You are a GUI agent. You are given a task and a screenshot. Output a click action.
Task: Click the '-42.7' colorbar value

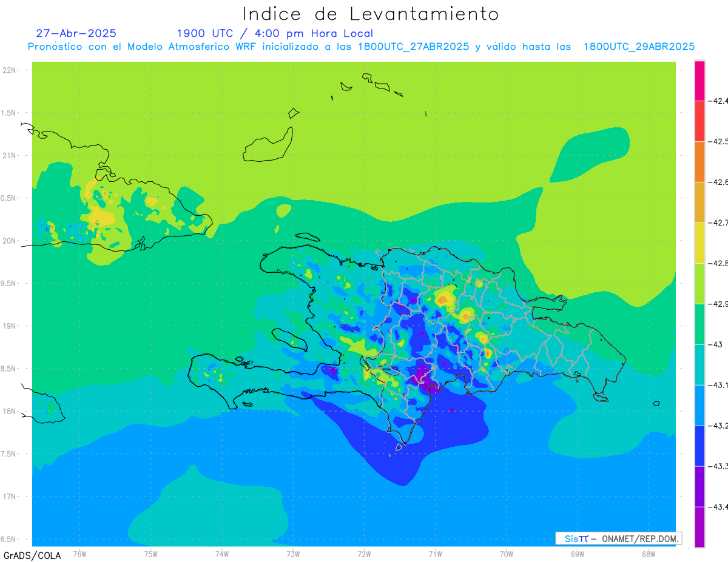(718, 222)
